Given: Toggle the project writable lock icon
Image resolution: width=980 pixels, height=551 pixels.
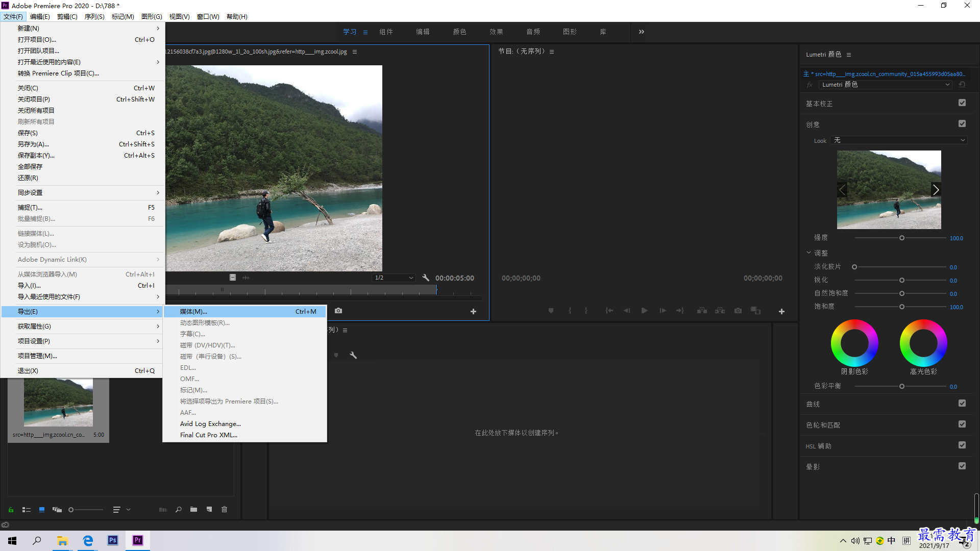Looking at the screenshot, I should click(11, 510).
